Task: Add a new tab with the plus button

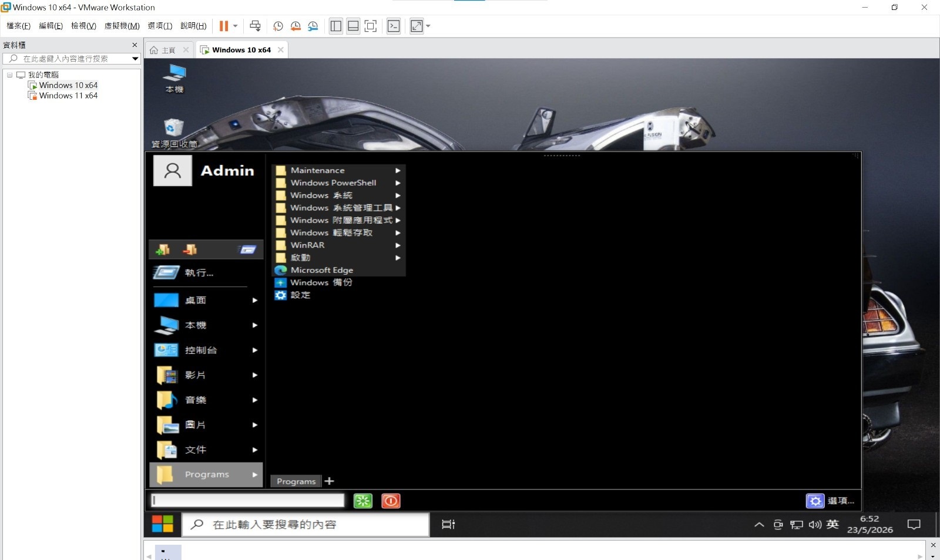Action: [330, 481]
